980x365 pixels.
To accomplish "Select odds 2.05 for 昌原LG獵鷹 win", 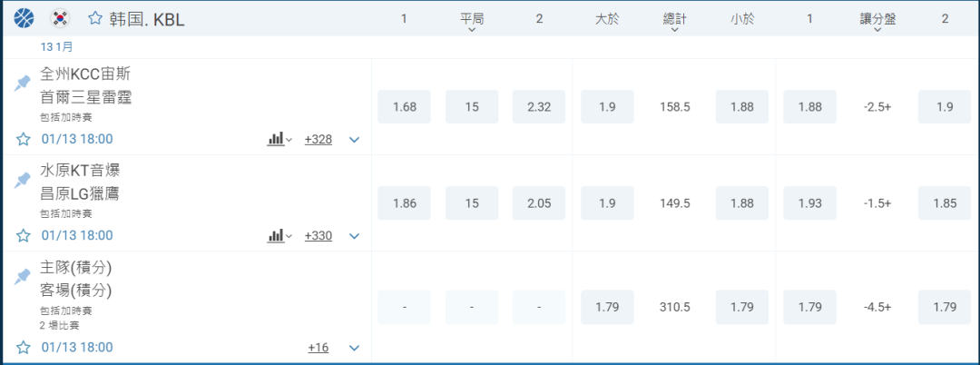I will coord(539,203).
